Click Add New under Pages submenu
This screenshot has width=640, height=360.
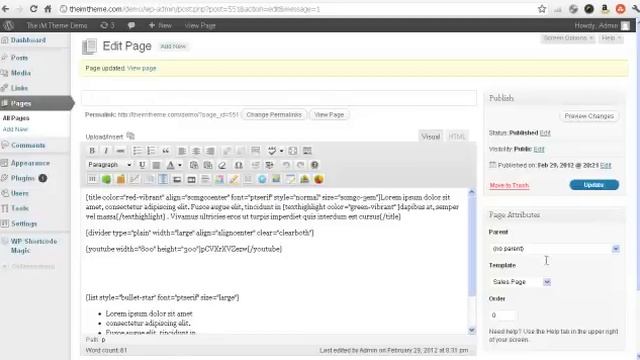click(16, 129)
